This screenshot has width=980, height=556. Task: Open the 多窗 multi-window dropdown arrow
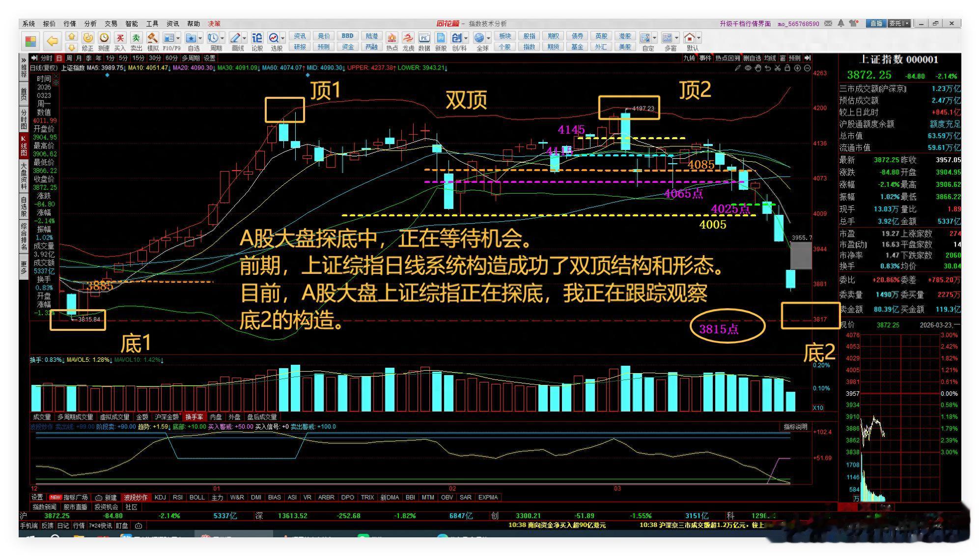coord(676,38)
